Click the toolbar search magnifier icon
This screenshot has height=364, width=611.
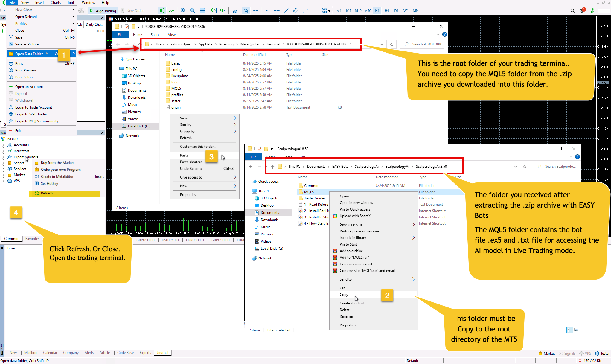572,11
